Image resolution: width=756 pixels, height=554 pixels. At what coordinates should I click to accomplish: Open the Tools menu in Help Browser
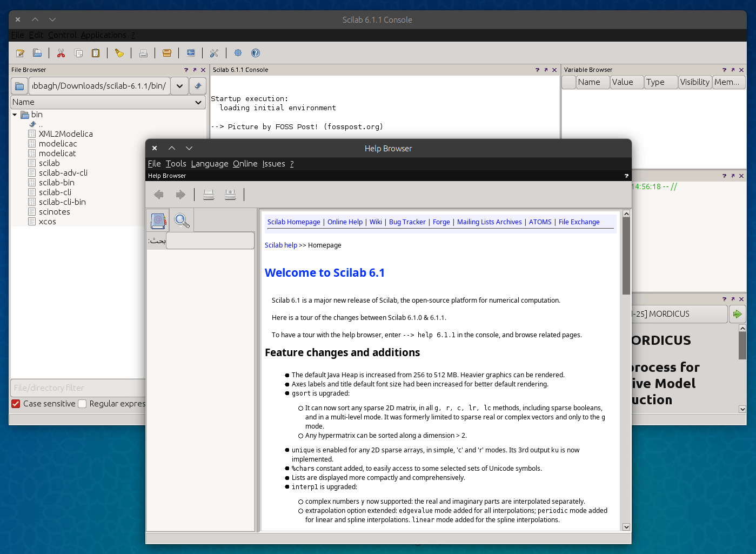pos(176,164)
